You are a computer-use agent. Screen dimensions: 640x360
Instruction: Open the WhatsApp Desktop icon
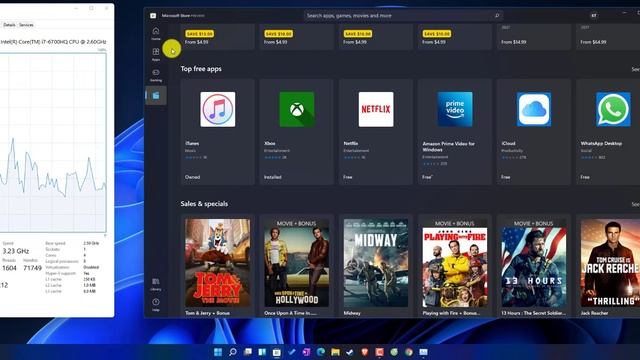click(613, 109)
